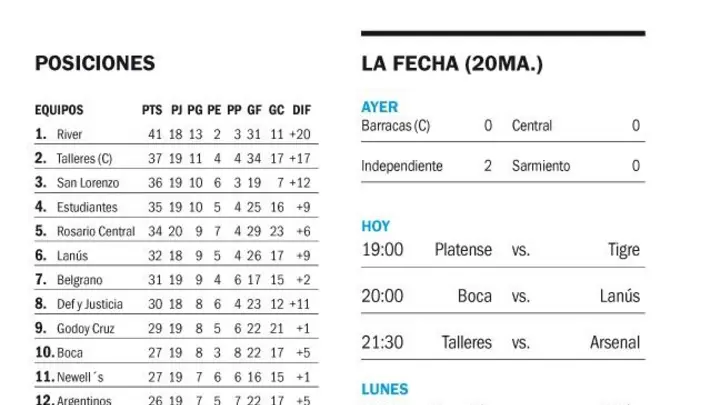Click the Independiente vs Sarmiento result

[503, 166]
